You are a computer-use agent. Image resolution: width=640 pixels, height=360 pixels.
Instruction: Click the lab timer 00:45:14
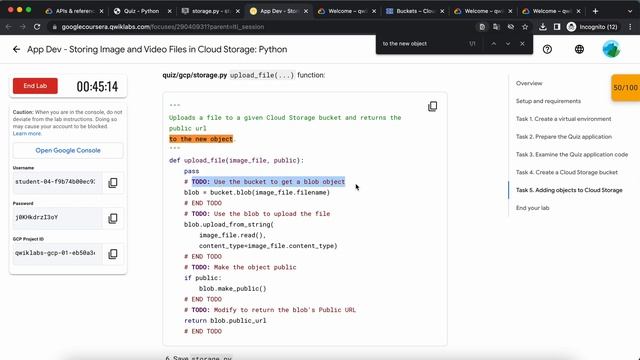[97, 87]
